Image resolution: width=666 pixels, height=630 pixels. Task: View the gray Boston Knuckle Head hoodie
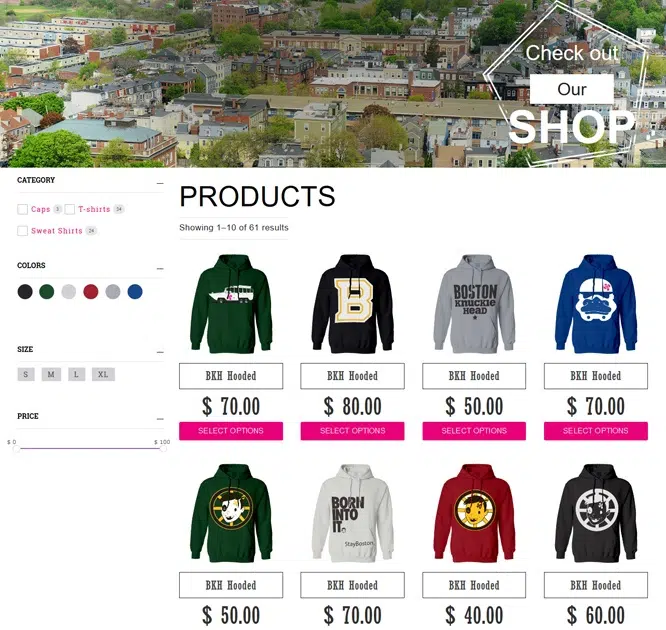474,304
